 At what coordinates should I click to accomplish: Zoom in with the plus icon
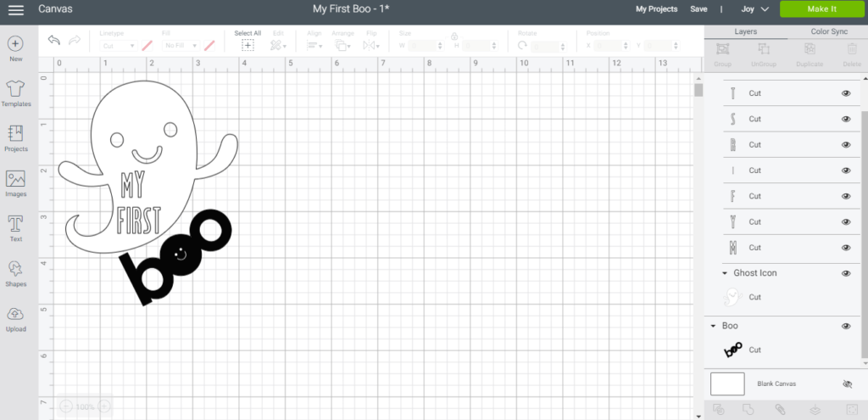click(x=103, y=406)
